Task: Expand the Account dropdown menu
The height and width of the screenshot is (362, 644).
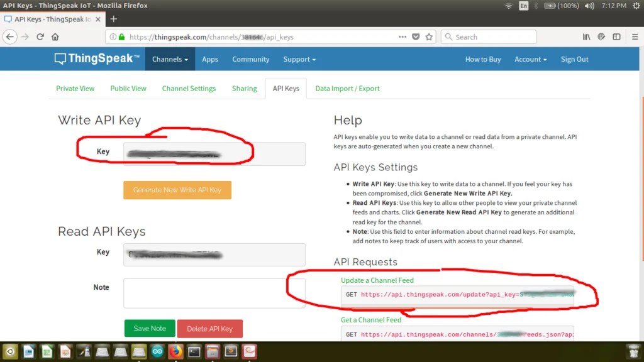Action: [531, 59]
